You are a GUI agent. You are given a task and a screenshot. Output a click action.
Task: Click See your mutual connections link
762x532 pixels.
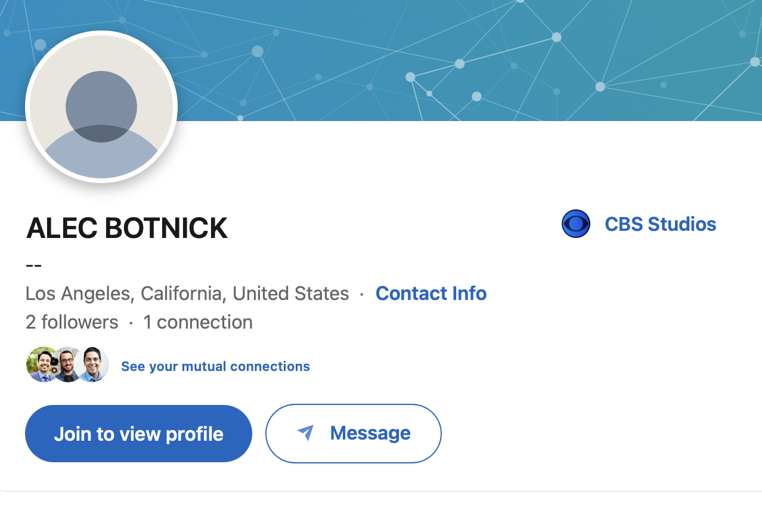[x=215, y=366]
